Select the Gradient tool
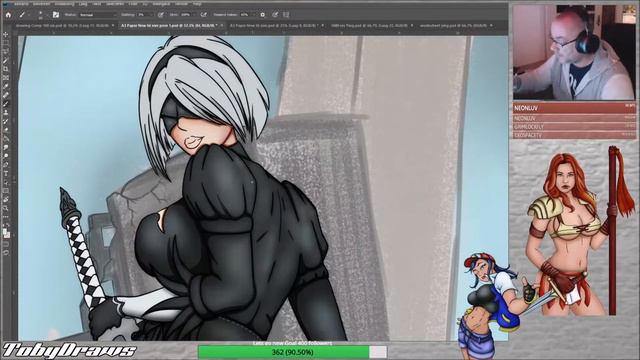 click(x=6, y=138)
